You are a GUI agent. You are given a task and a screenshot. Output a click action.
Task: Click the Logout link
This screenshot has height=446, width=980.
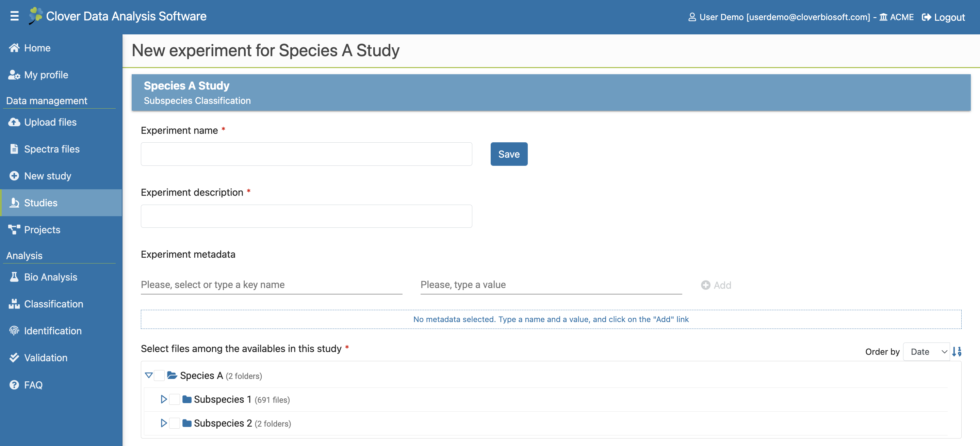tap(944, 17)
